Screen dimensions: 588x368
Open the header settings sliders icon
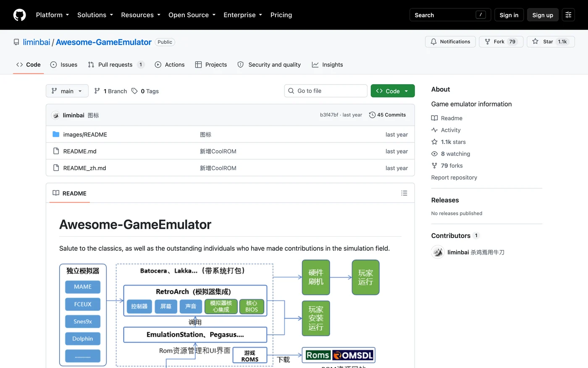point(568,15)
